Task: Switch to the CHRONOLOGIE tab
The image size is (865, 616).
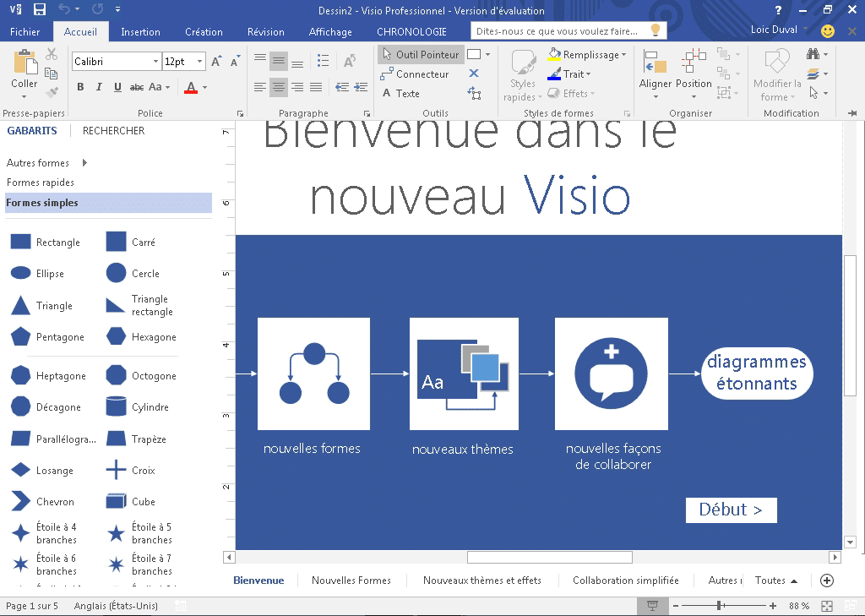Action: 411,32
